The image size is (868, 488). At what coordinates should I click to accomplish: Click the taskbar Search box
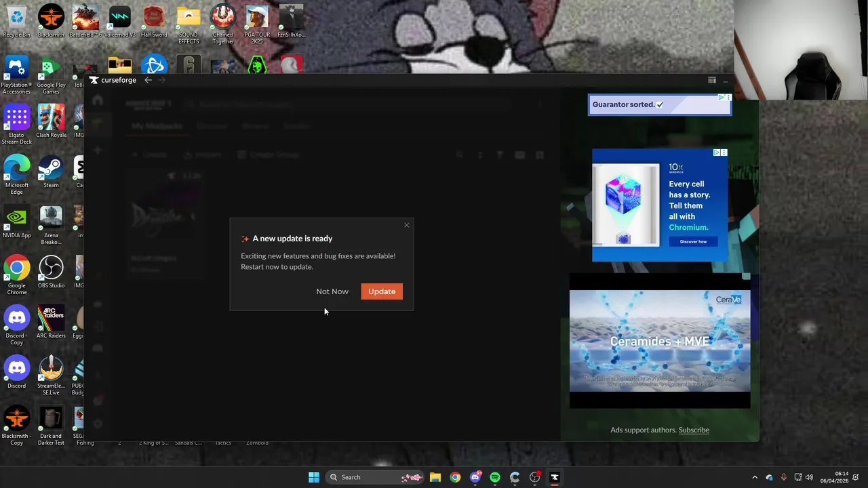point(375,477)
